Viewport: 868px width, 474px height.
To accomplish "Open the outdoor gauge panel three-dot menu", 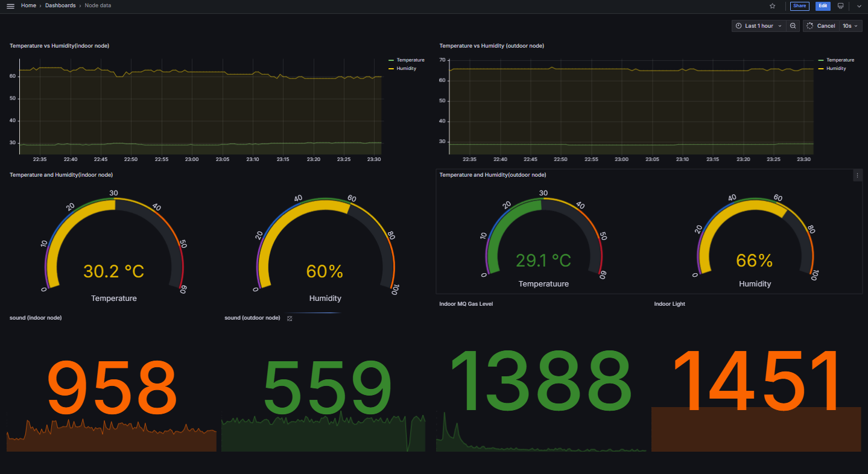I will point(857,175).
